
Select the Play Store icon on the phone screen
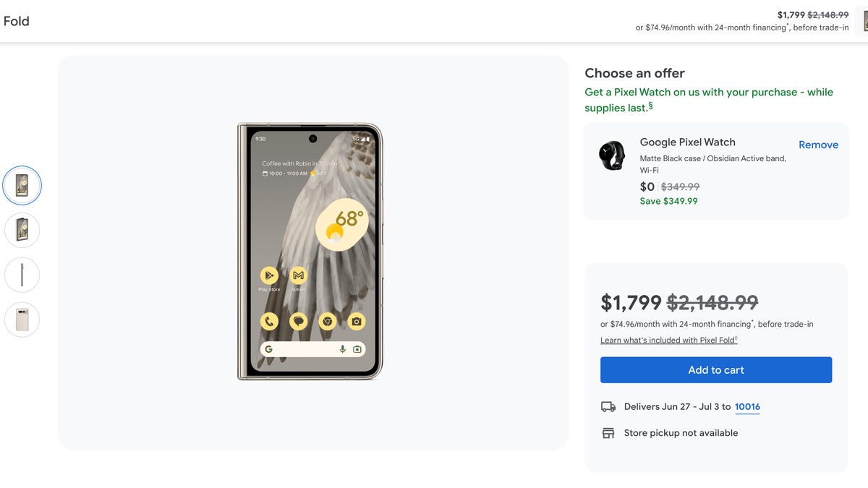point(269,275)
